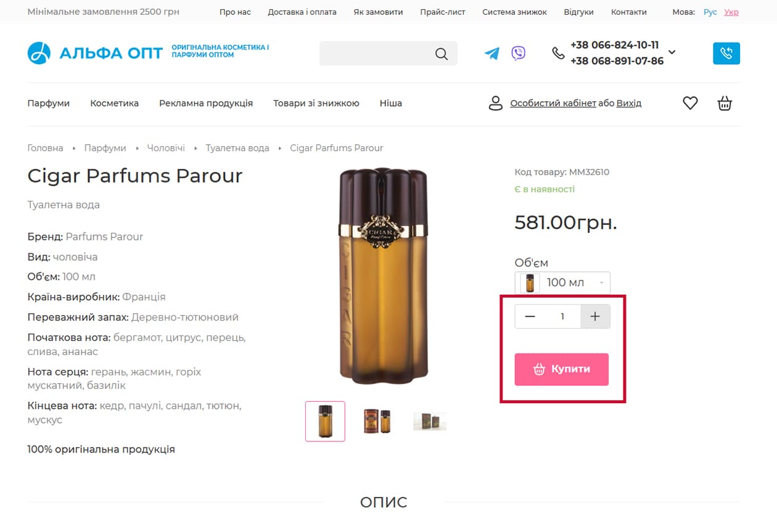The height and width of the screenshot is (532, 777).
Task: Open the shopping basket icon
Action: coord(725,104)
